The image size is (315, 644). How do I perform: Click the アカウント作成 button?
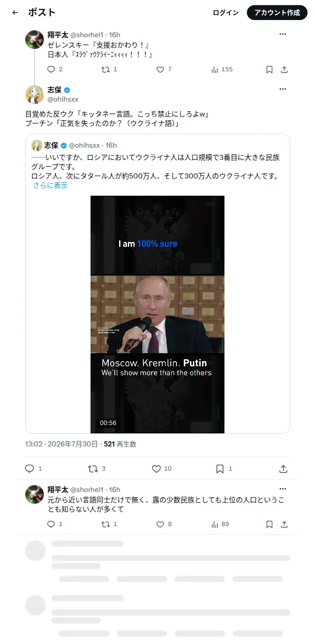click(277, 13)
